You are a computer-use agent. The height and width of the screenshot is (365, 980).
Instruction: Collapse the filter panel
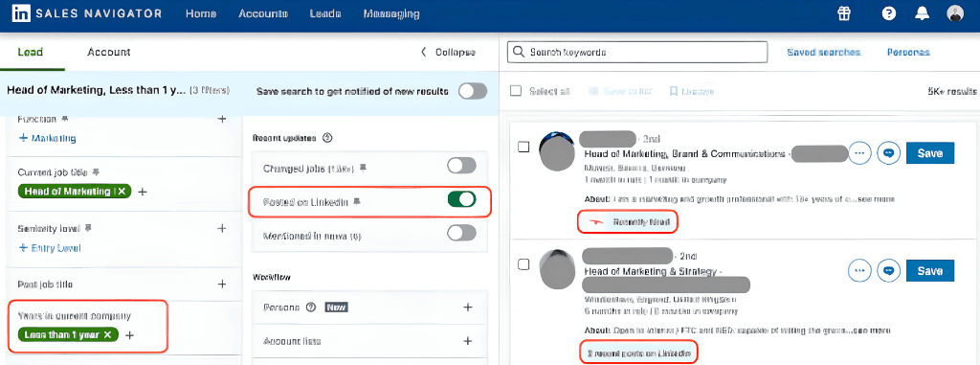click(448, 53)
